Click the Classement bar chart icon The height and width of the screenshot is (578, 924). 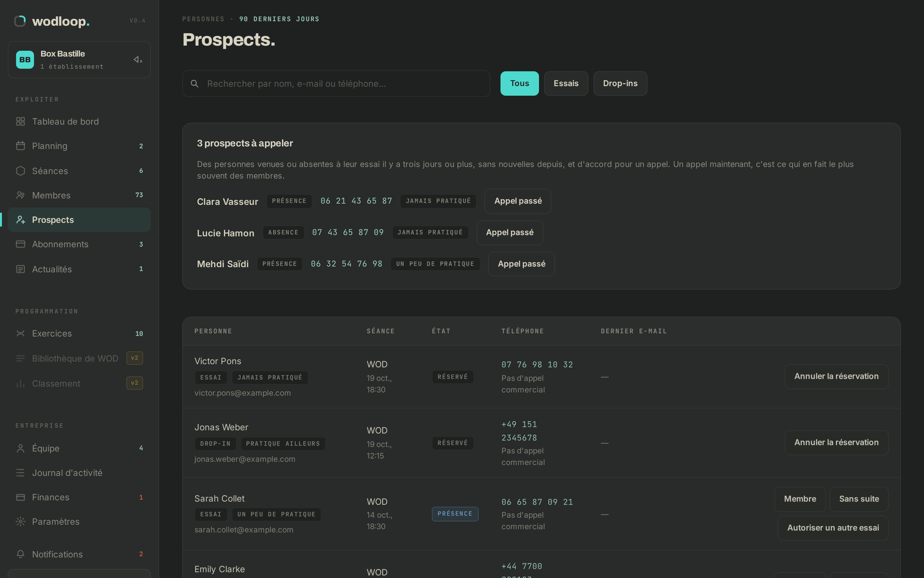click(x=21, y=383)
